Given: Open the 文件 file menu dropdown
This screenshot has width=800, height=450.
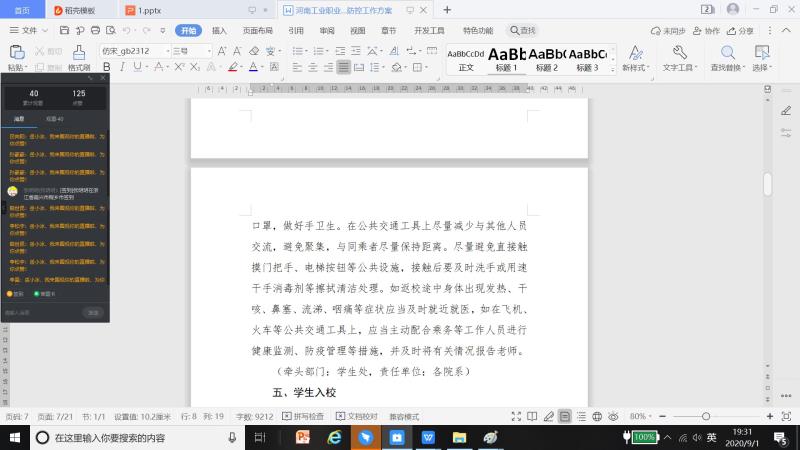Looking at the screenshot, I should click(x=29, y=31).
